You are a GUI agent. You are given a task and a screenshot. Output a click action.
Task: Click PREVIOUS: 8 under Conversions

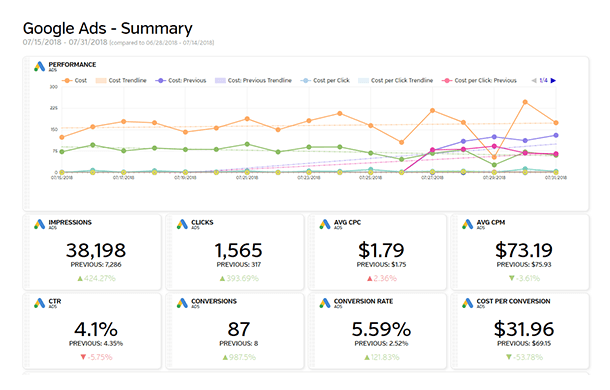pos(238,344)
